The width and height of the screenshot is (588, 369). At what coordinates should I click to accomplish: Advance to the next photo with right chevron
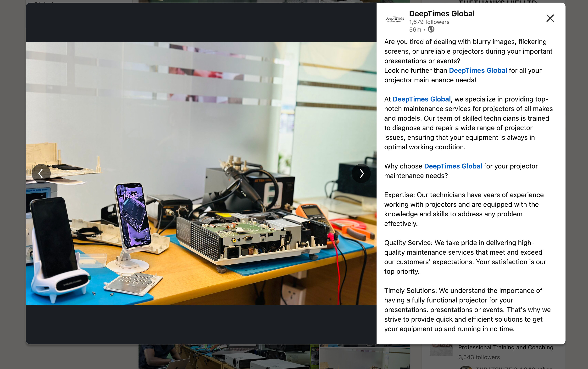point(361,173)
